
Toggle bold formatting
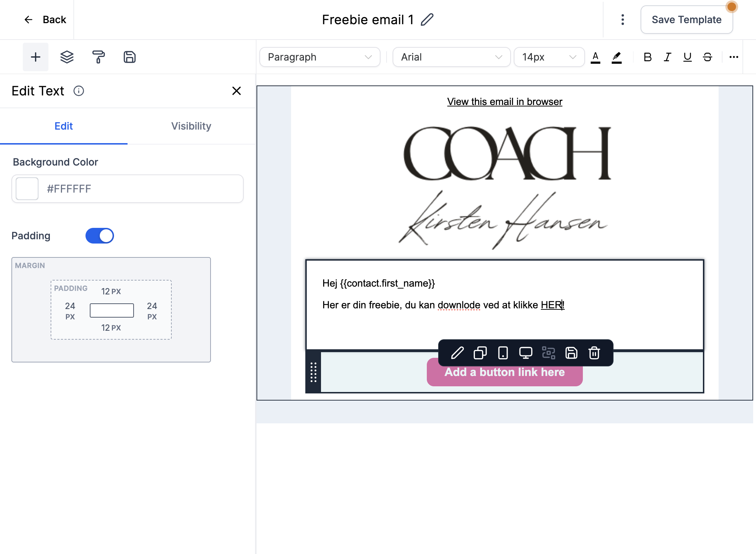pos(648,57)
